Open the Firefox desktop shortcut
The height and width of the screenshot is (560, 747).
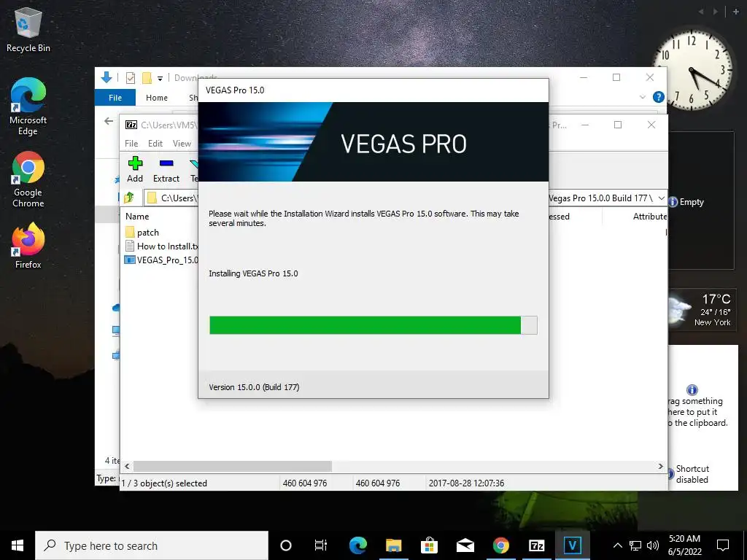28,246
